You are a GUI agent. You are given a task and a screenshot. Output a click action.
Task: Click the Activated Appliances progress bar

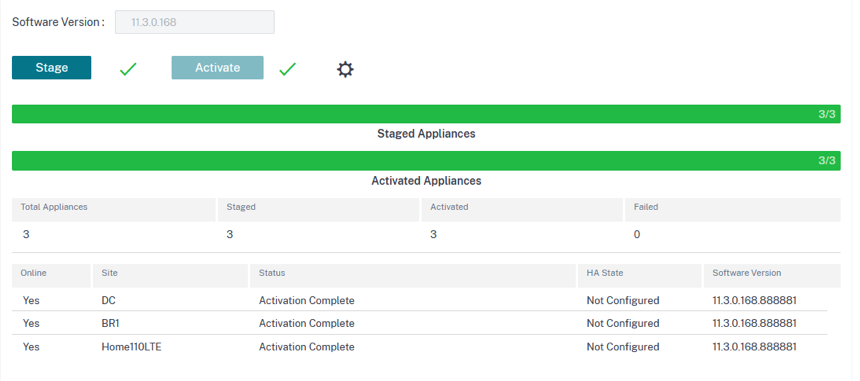coord(426,161)
